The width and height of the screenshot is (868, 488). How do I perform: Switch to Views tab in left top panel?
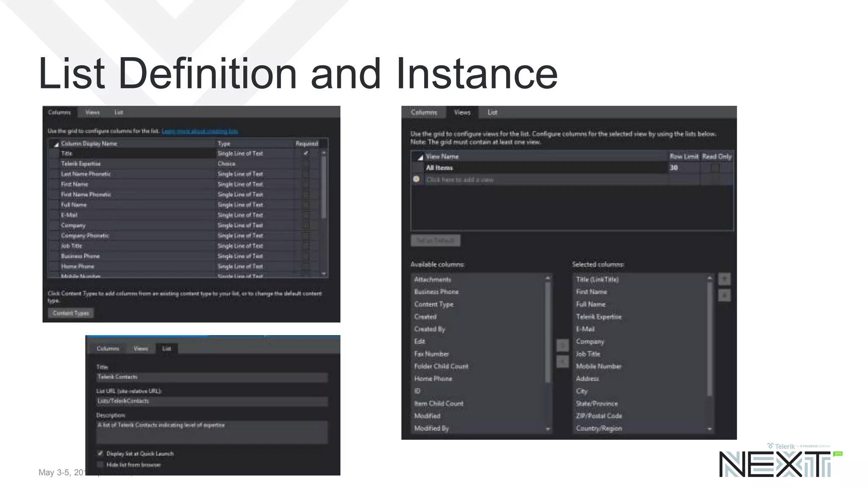pyautogui.click(x=92, y=112)
